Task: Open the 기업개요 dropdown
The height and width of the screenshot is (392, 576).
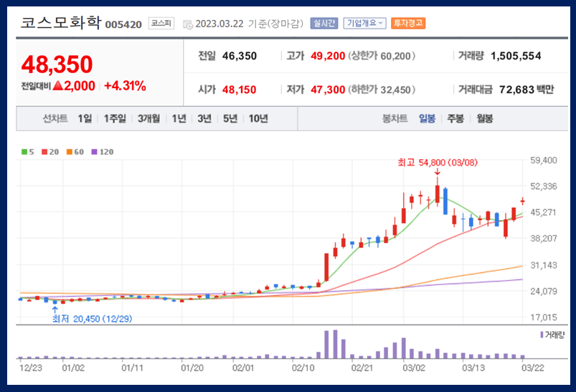Action: click(x=364, y=23)
